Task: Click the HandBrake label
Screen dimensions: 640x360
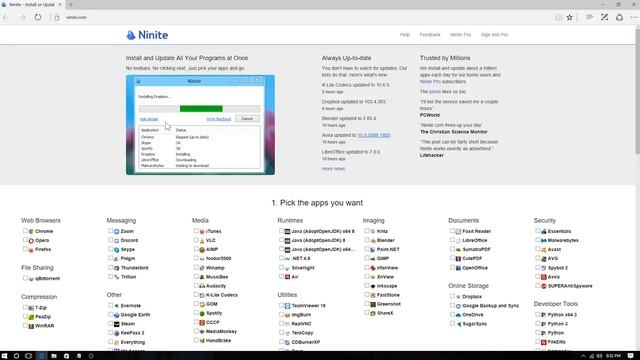Action: (x=218, y=340)
